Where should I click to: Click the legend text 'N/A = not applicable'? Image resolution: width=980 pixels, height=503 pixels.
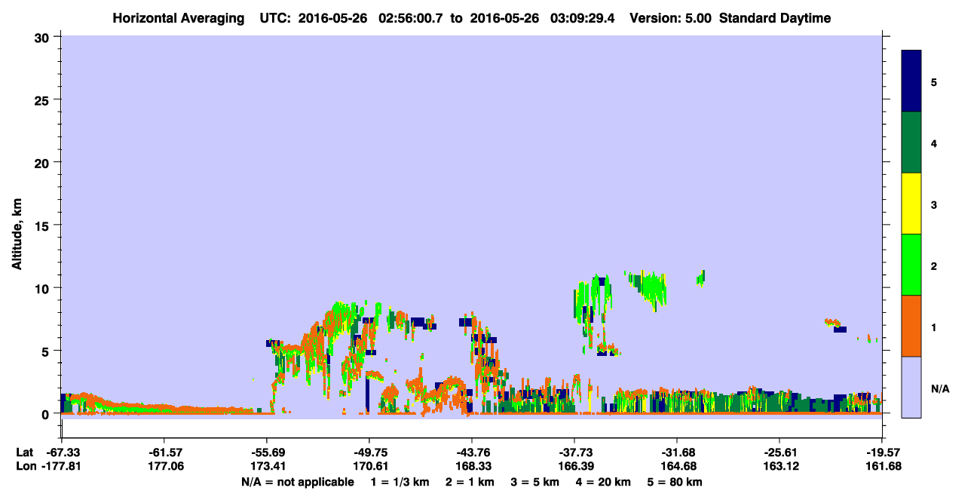(x=297, y=482)
